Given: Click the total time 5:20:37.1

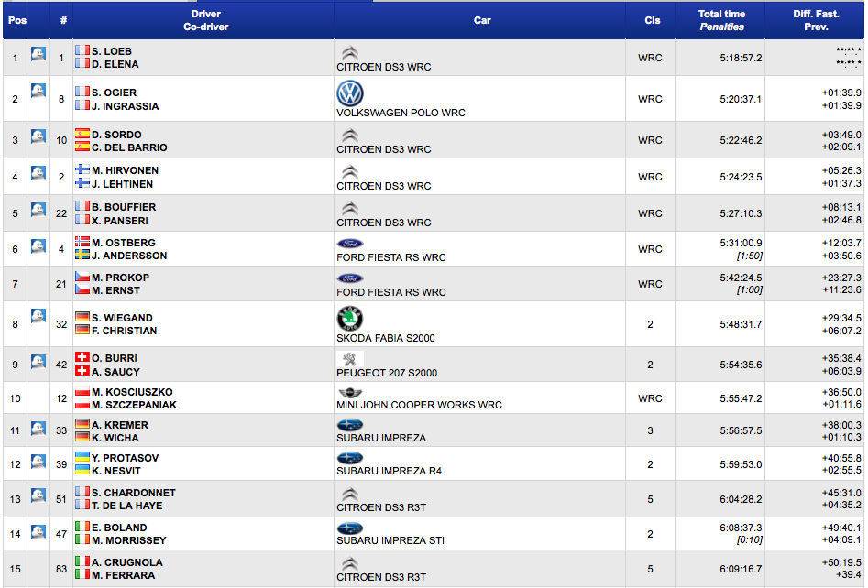Looking at the screenshot, I should point(741,99).
